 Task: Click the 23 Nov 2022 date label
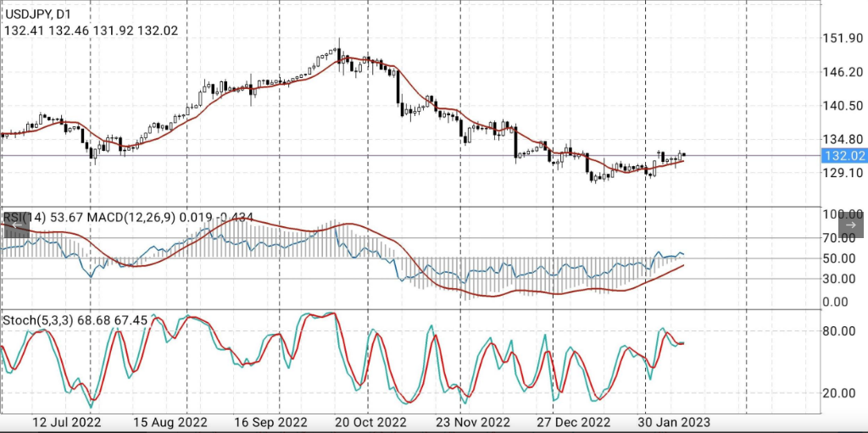tap(472, 422)
